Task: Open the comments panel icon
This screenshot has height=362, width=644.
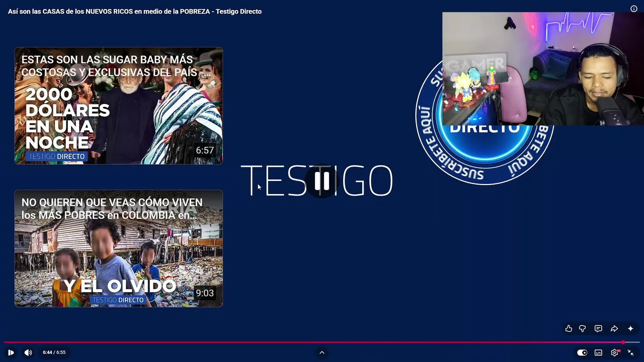Action: coord(598,329)
